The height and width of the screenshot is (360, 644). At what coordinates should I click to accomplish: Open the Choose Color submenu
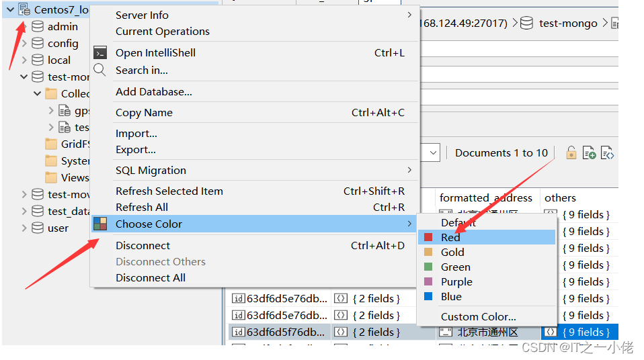point(254,224)
